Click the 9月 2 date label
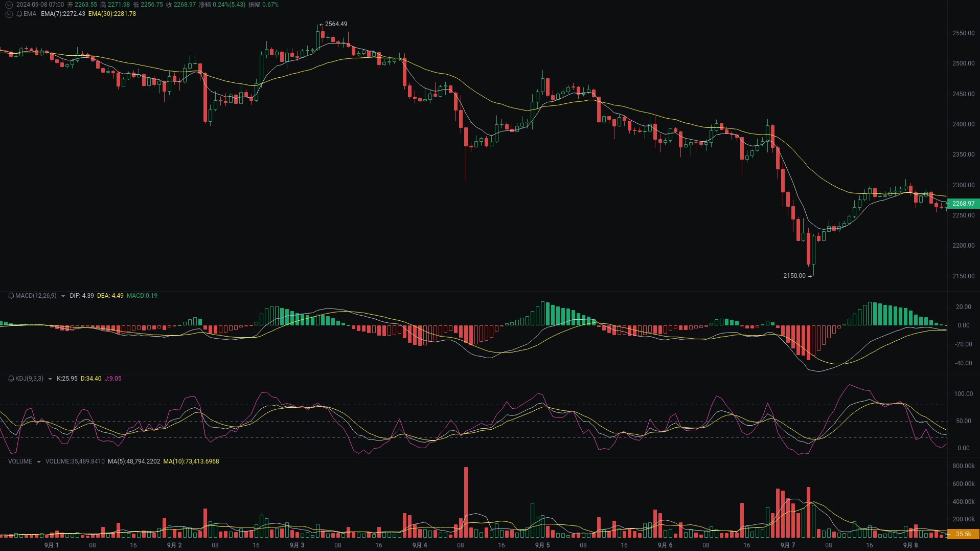Image resolution: width=980 pixels, height=551 pixels. (x=174, y=545)
